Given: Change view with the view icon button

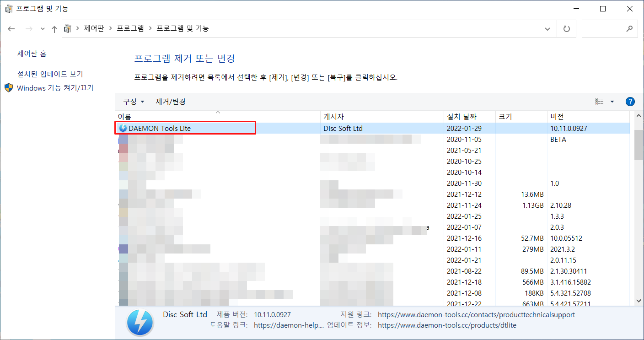Looking at the screenshot, I should coord(599,102).
